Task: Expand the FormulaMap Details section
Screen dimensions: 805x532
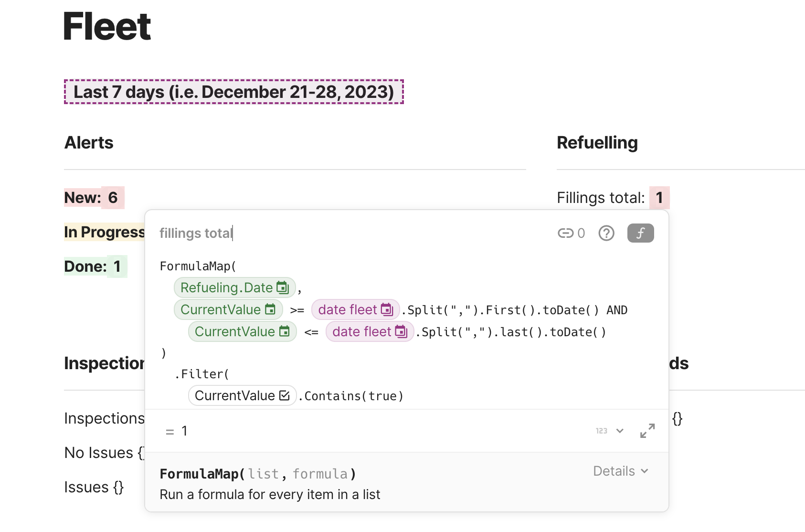Action: click(x=620, y=471)
